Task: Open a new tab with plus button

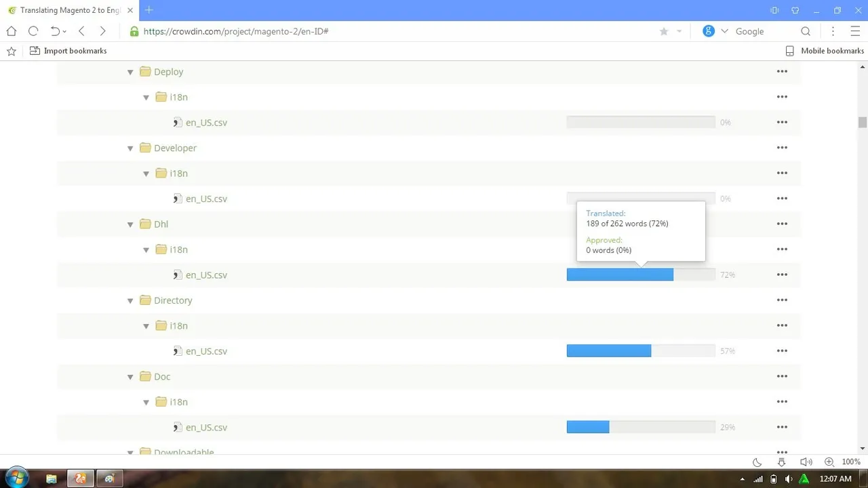Action: tap(149, 9)
